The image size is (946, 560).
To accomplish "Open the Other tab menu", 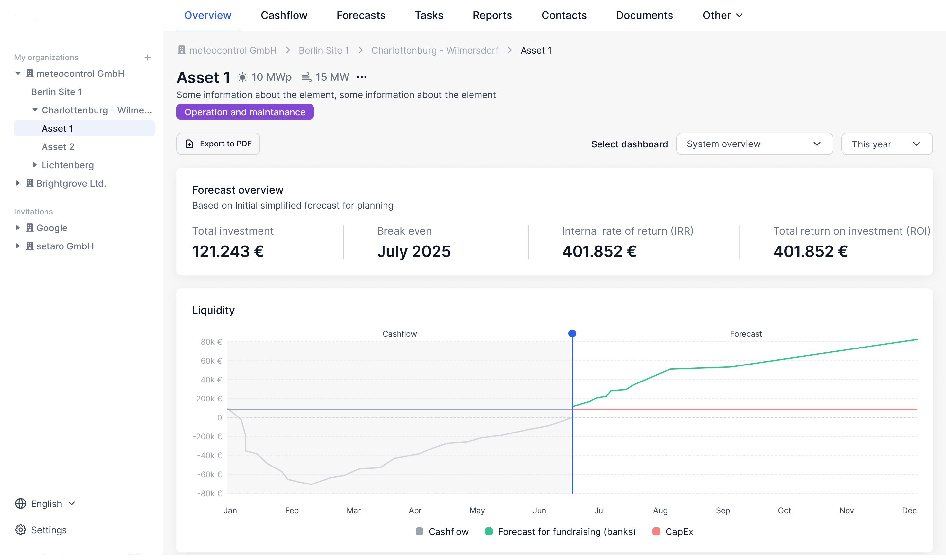I will point(722,15).
